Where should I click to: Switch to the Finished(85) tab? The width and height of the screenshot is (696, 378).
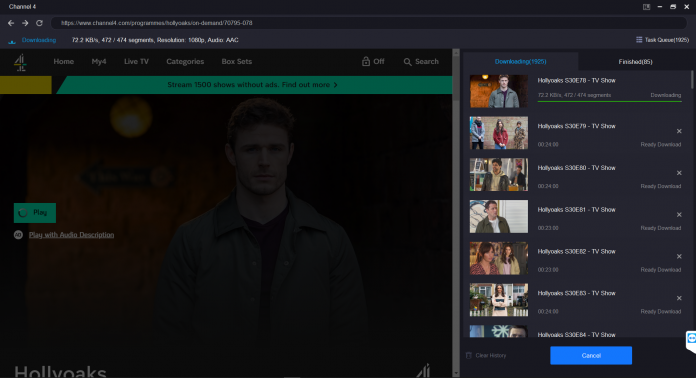point(635,62)
